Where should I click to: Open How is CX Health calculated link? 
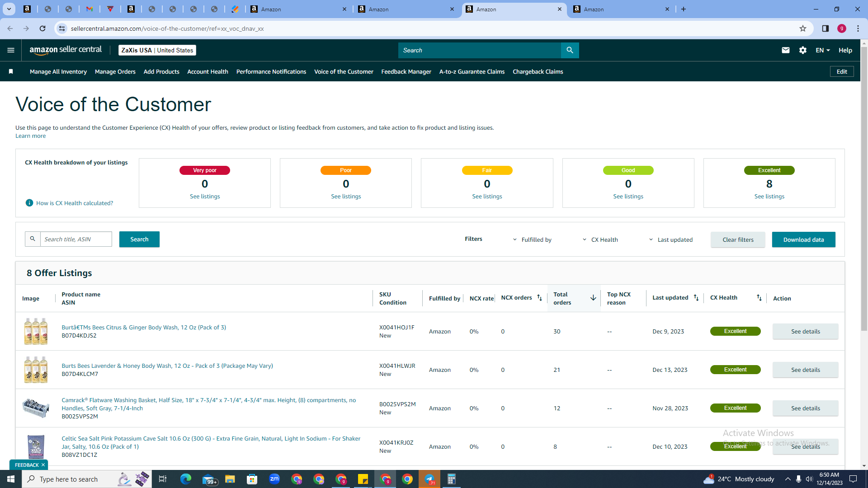(x=75, y=203)
